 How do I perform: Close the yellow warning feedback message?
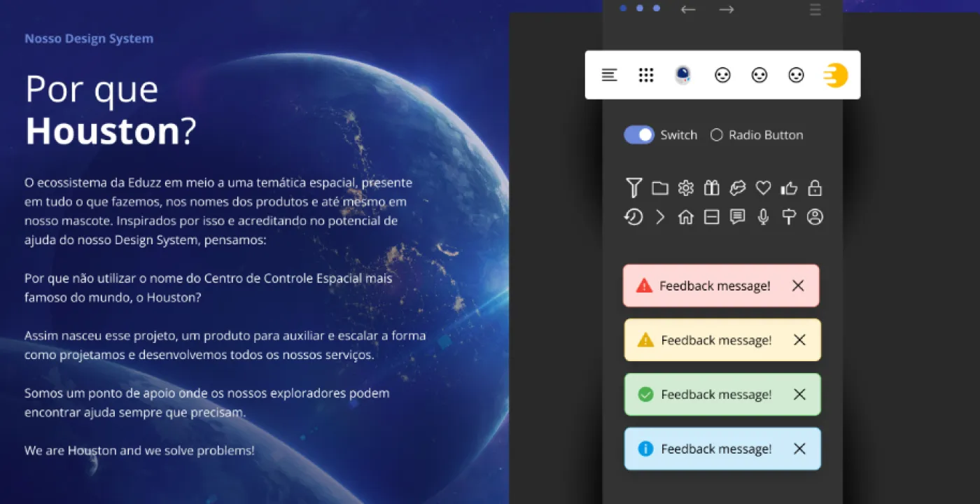tap(799, 340)
